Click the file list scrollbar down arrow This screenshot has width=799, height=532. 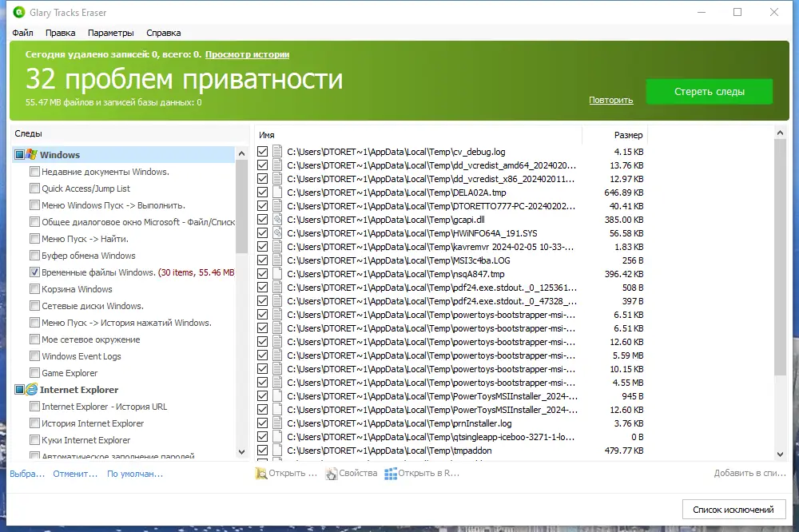click(779, 452)
